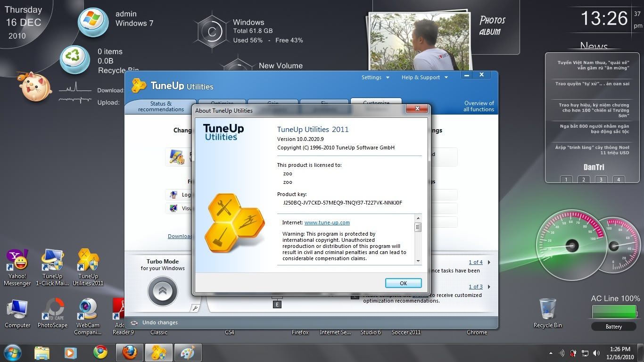644x362 pixels.
Task: Open headline 'Nga bắt 800 người'
Action: [x=594, y=129]
